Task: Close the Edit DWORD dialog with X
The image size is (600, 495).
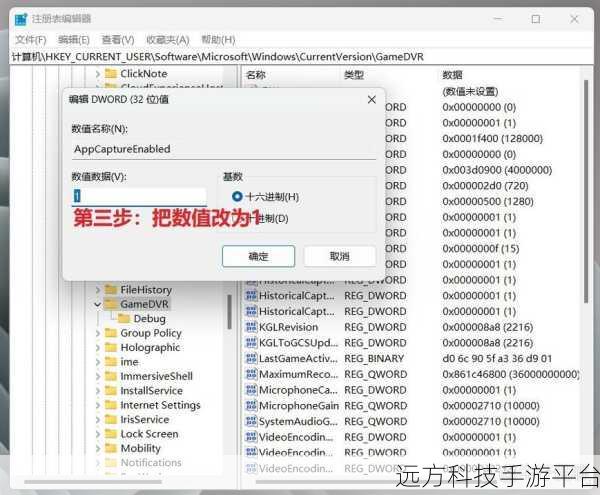Action: pos(372,99)
